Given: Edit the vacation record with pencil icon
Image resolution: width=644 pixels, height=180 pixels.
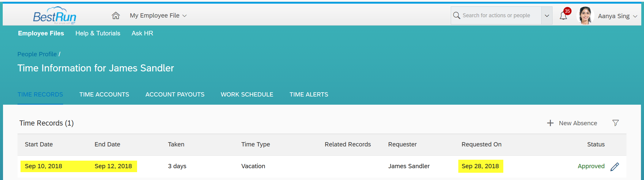Looking at the screenshot, I should [x=615, y=167].
